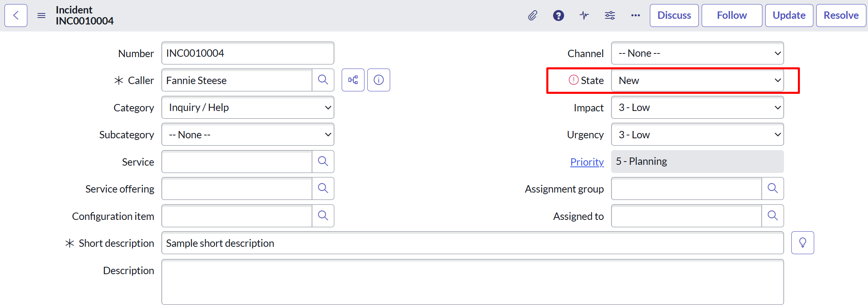Search Assignment group using lookup icon
The image size is (868, 308).
[772, 188]
